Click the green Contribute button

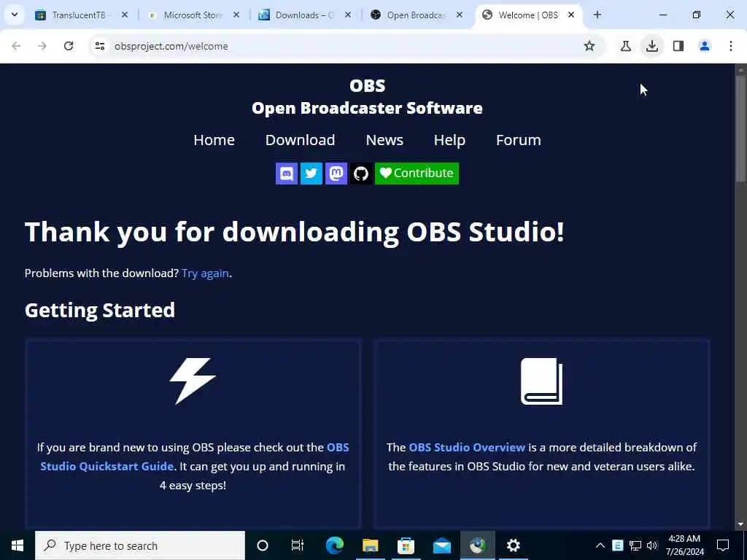pos(417,174)
